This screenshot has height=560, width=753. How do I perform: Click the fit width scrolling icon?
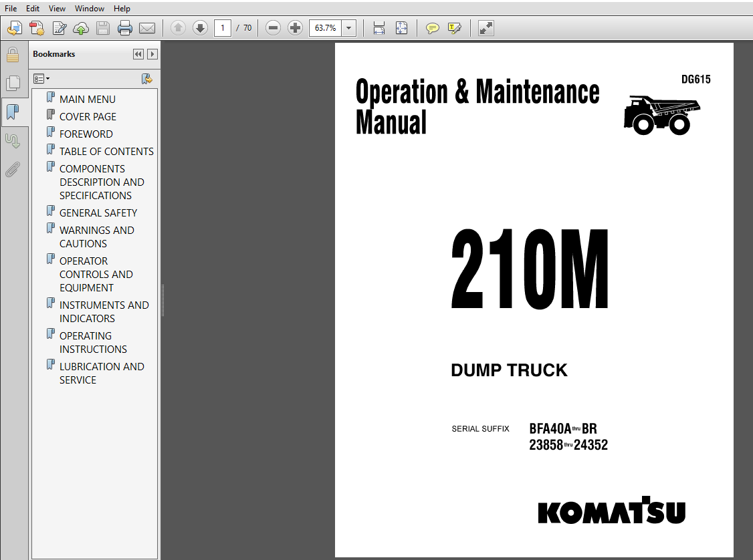(x=379, y=28)
